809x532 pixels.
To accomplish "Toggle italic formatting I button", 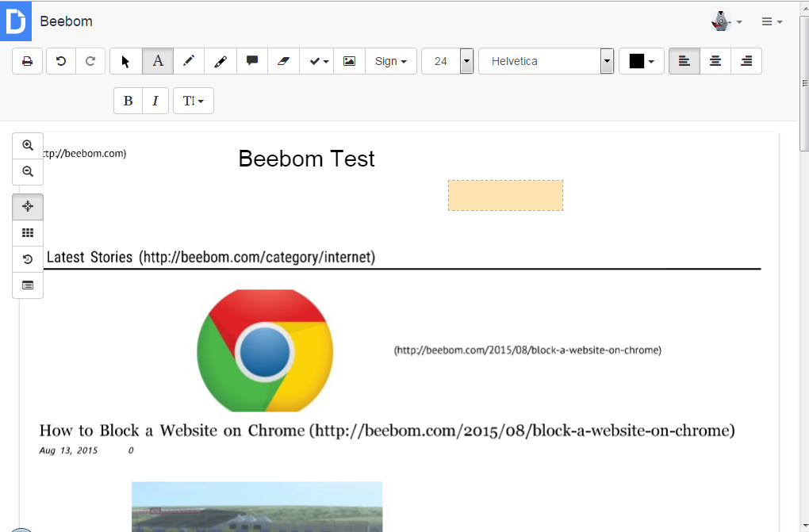I will (x=155, y=101).
